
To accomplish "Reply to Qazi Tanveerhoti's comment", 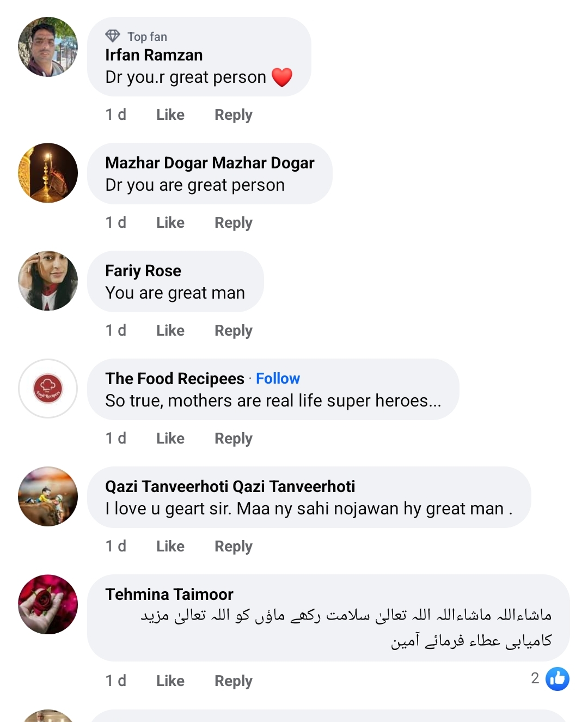I will click(x=233, y=546).
